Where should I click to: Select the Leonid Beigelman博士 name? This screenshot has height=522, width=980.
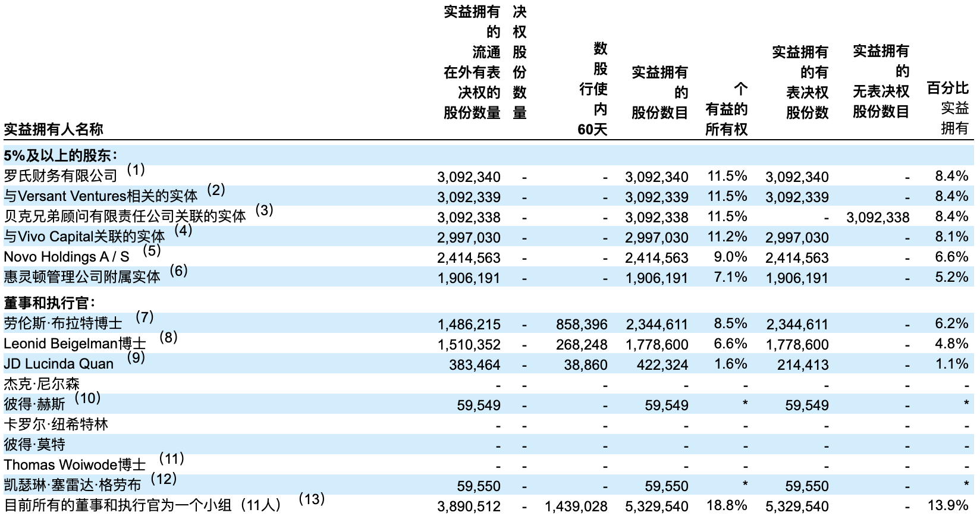pyautogui.click(x=75, y=344)
